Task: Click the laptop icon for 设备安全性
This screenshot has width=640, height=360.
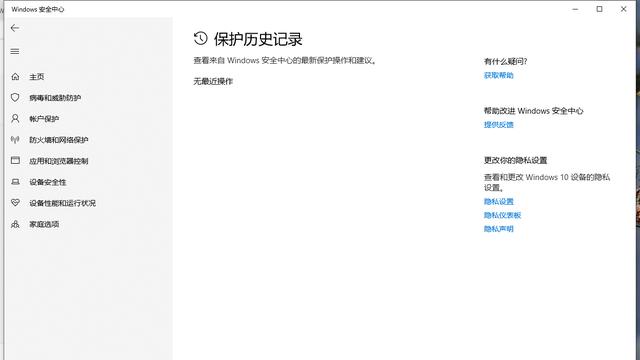Action: click(15, 182)
